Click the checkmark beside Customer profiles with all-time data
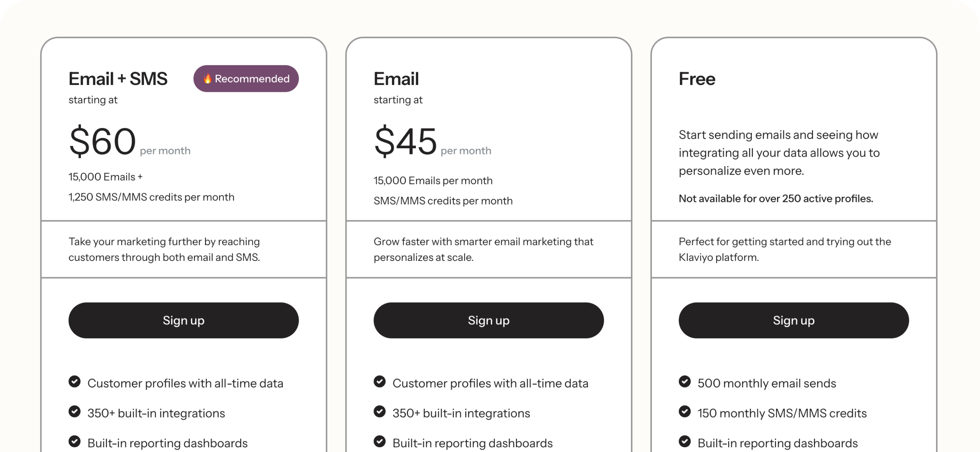Image resolution: width=980 pixels, height=452 pixels. click(x=74, y=382)
